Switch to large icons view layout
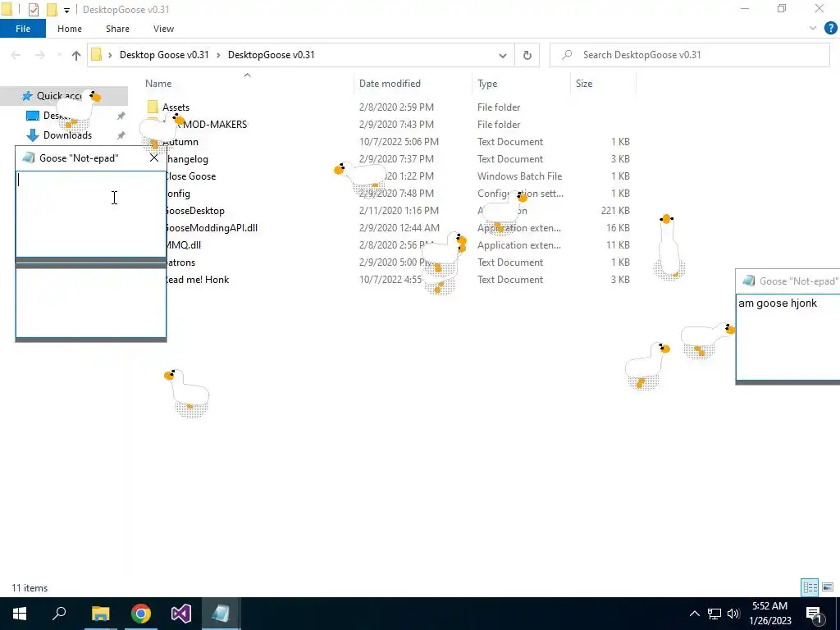 828,587
